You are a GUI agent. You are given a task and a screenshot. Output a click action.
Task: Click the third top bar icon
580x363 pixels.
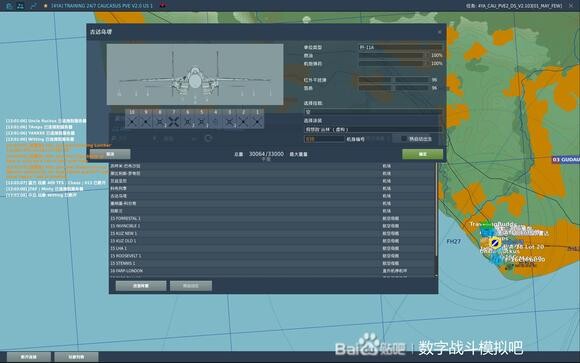click(x=33, y=6)
